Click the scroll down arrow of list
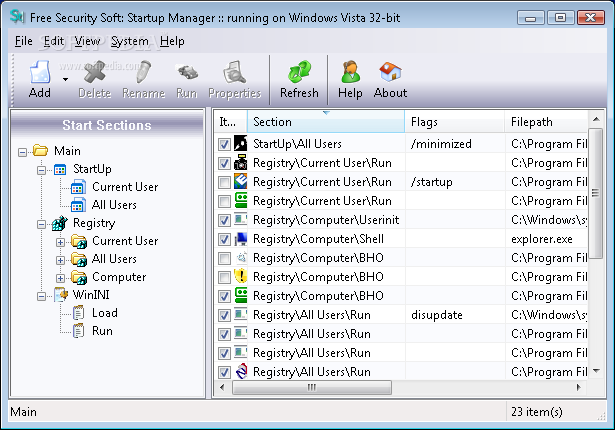The image size is (615, 430). point(596,371)
